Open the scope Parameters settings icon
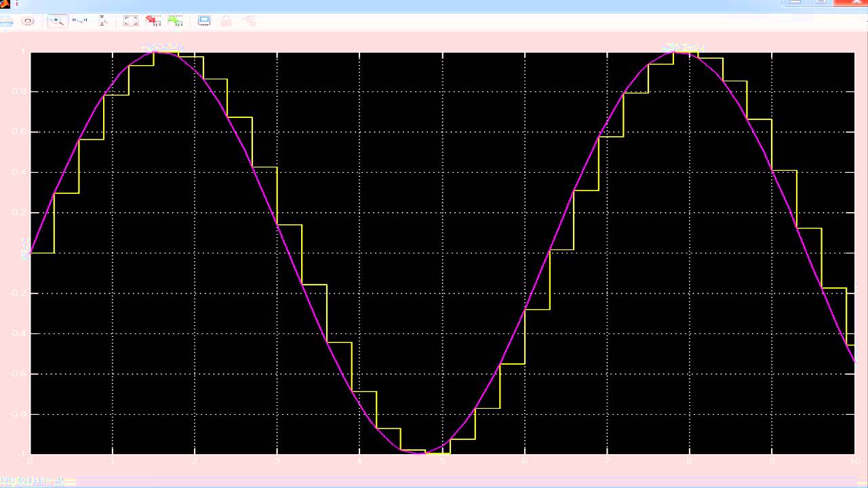The width and height of the screenshot is (868, 488). pos(28,21)
